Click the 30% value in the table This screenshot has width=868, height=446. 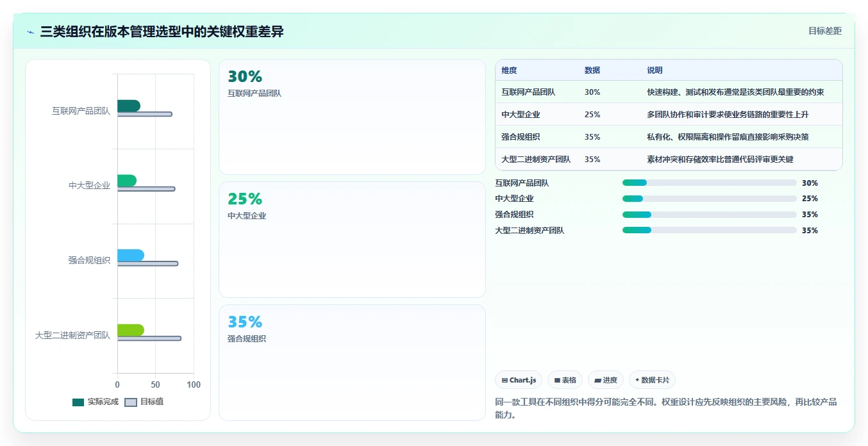592,92
